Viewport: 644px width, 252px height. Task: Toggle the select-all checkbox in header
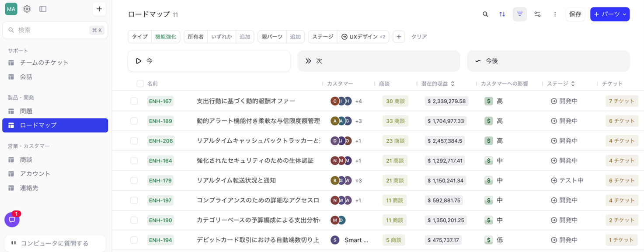tap(140, 84)
